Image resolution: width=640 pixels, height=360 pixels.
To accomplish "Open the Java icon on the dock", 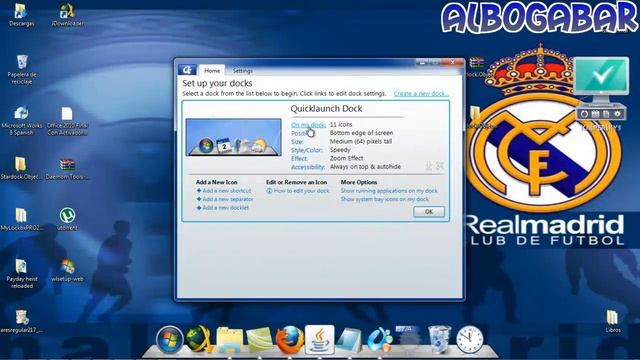I will pyautogui.click(x=320, y=340).
